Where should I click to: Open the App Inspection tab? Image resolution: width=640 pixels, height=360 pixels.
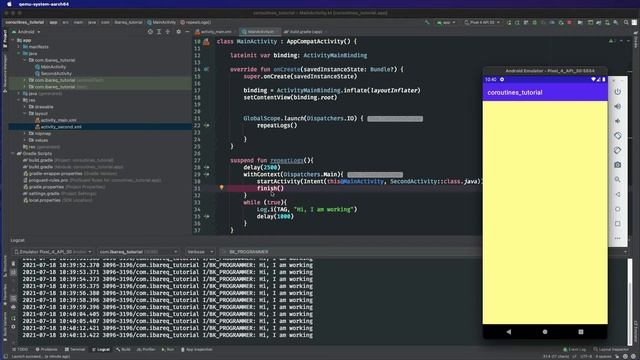pos(196,349)
